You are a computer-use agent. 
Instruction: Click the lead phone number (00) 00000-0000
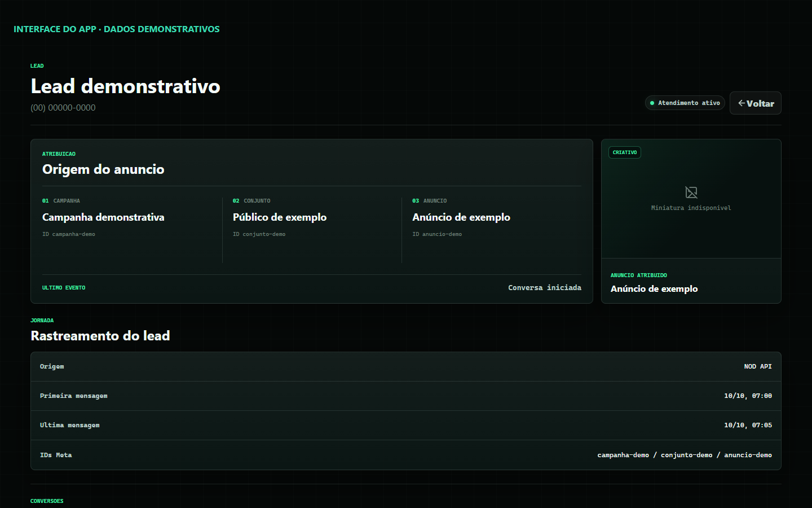tap(63, 108)
